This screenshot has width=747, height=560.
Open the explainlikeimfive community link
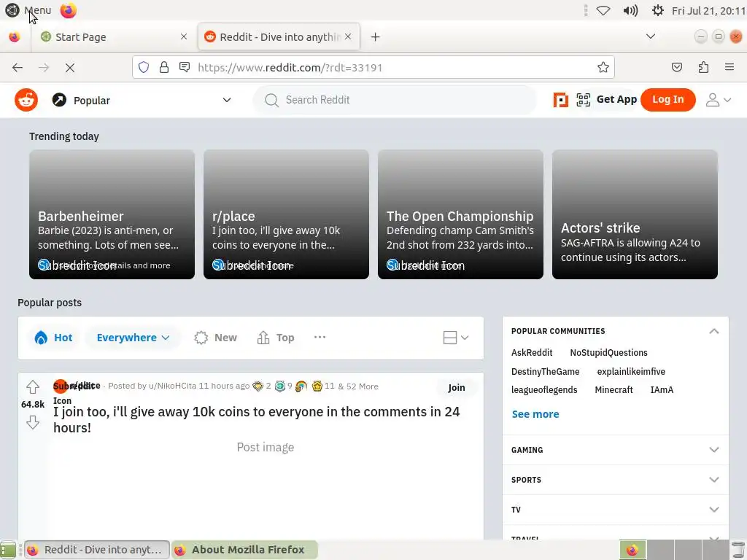coord(631,371)
